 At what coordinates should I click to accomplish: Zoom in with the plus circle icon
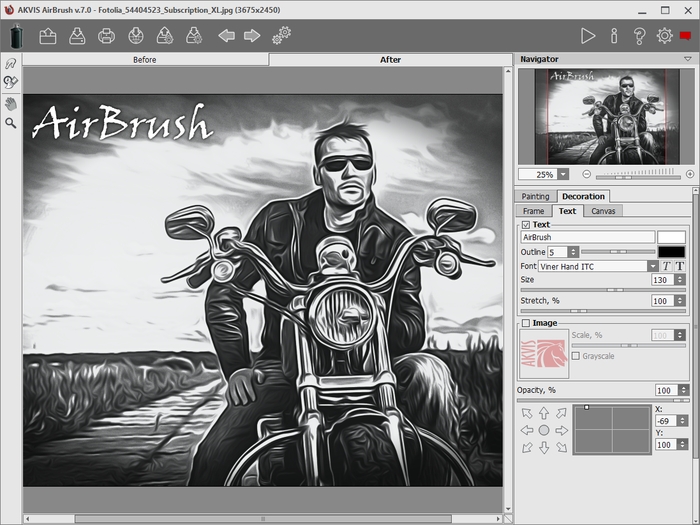[x=690, y=174]
